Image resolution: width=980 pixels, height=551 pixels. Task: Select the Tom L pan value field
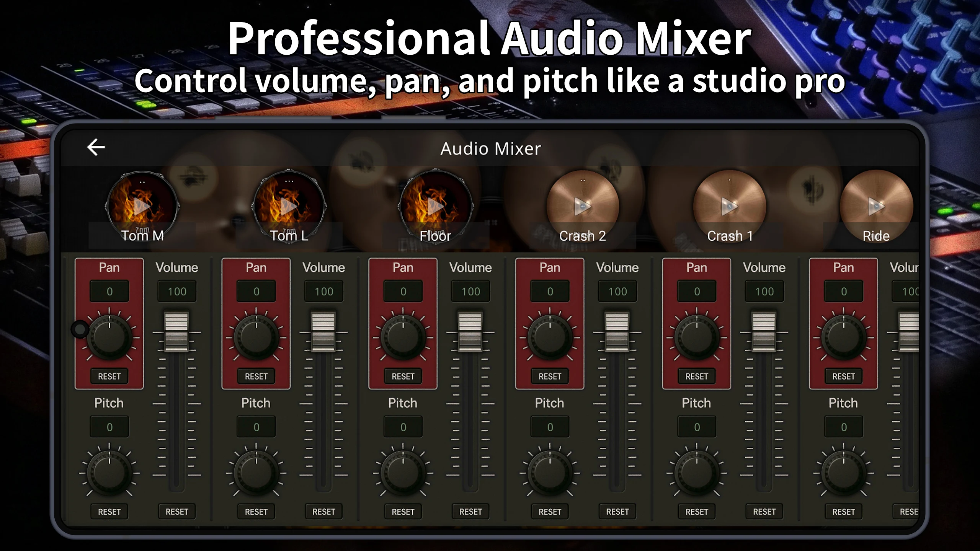click(x=256, y=292)
